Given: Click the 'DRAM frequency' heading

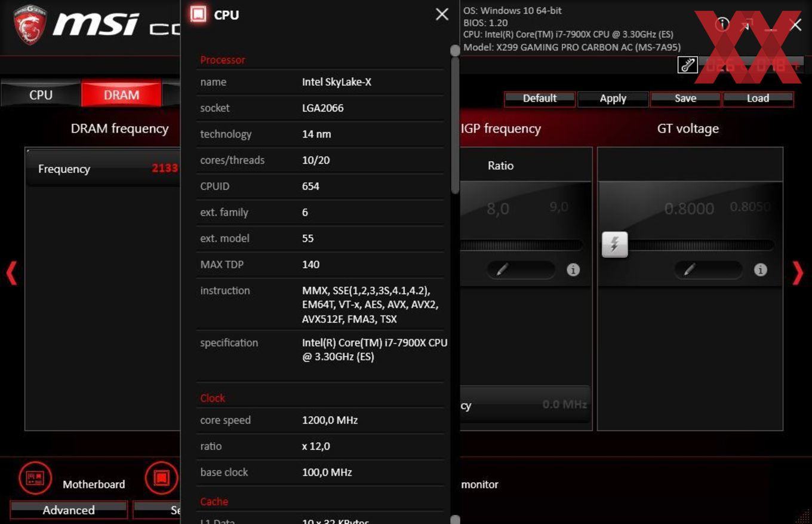Looking at the screenshot, I should tap(119, 128).
